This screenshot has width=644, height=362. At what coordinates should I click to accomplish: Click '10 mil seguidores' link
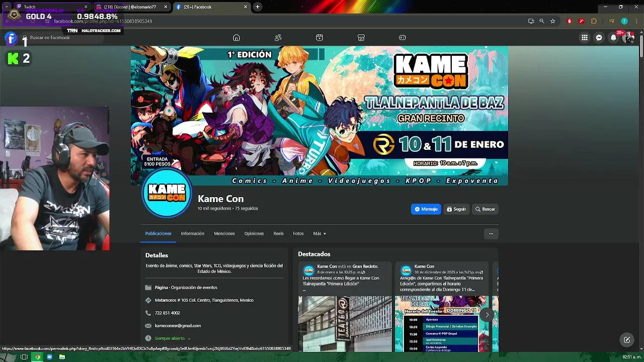[x=214, y=208]
